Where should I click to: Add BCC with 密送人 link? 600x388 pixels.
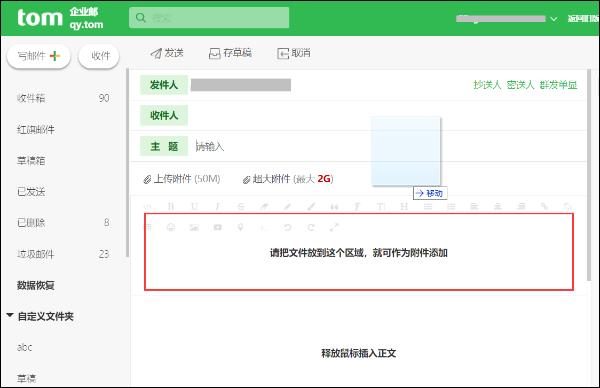pos(520,85)
